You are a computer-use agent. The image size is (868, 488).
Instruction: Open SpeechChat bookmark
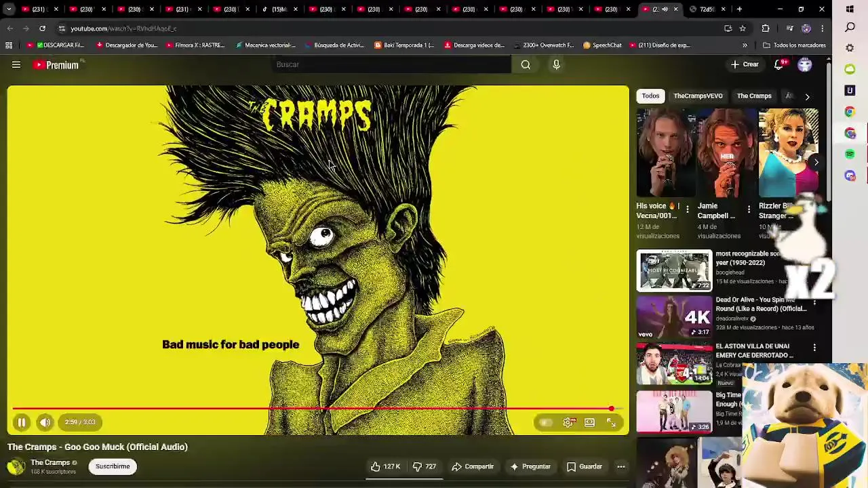(x=602, y=45)
